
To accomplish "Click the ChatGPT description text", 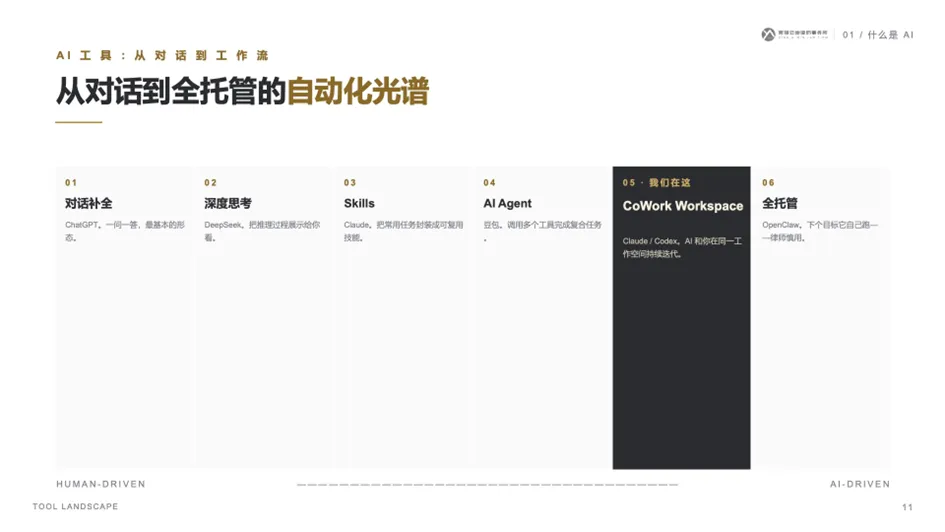I will (x=125, y=231).
